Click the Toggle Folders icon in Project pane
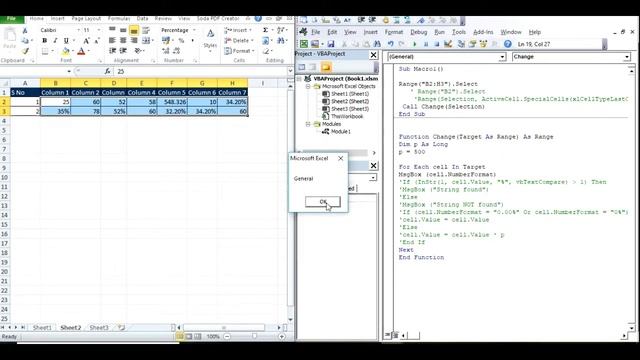640x360 pixels. pos(326,67)
